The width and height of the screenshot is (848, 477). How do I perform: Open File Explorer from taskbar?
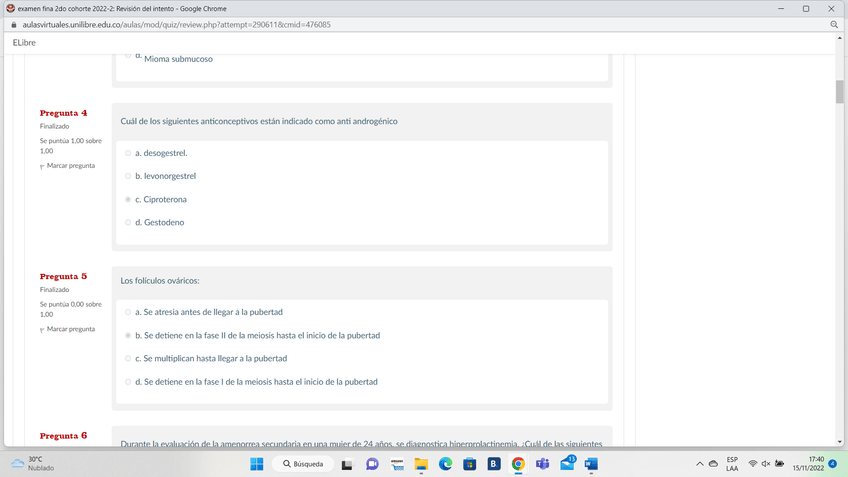421,464
